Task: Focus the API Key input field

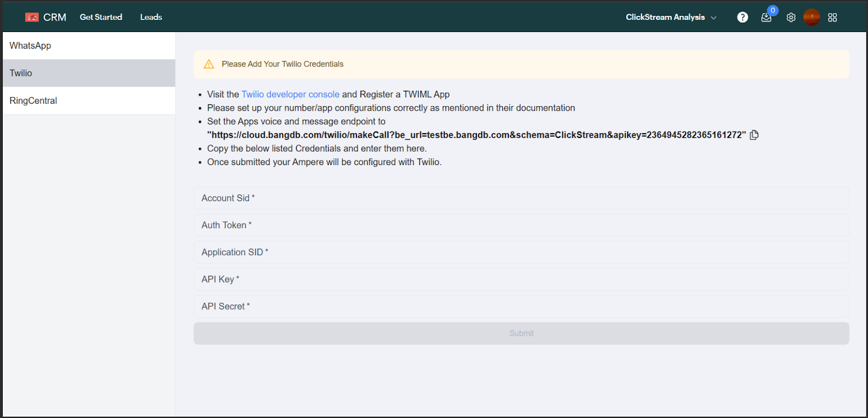Action: point(521,279)
